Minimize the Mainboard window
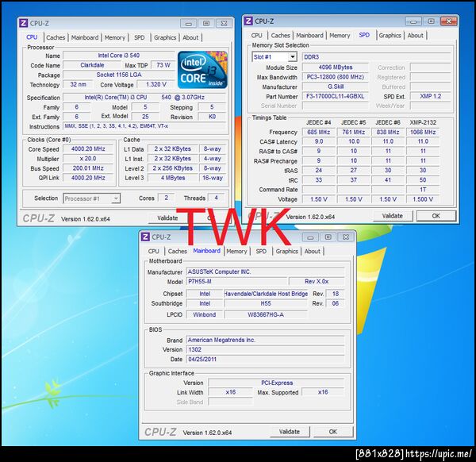Image resolution: width=476 pixels, height=462 pixels. 310,237
